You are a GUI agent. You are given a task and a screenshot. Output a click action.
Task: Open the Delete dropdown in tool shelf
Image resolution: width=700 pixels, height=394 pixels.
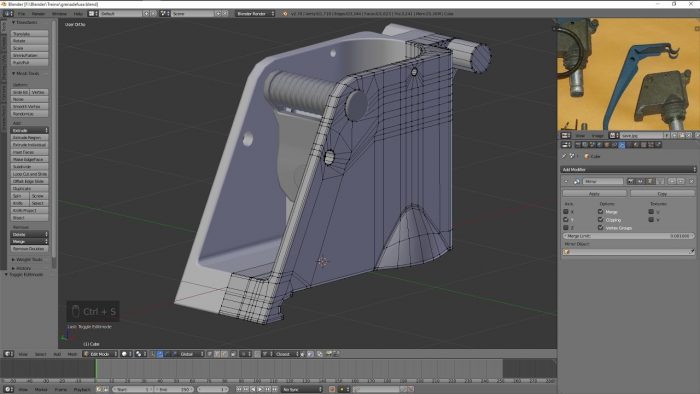[x=29, y=234]
